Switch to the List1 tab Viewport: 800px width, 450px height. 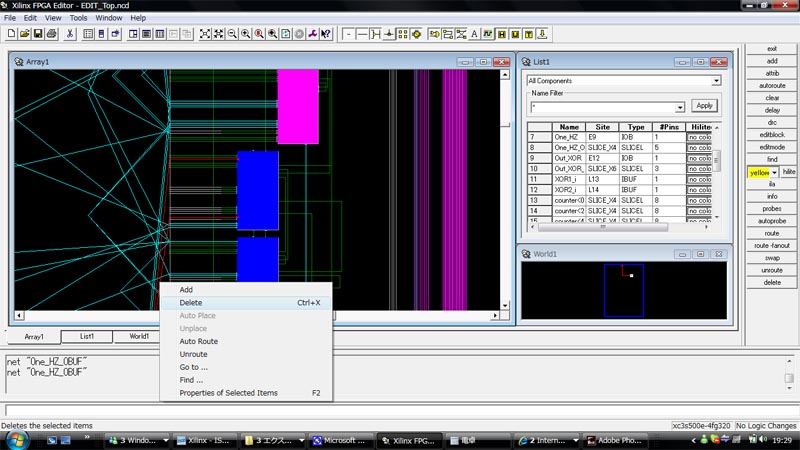pos(87,336)
